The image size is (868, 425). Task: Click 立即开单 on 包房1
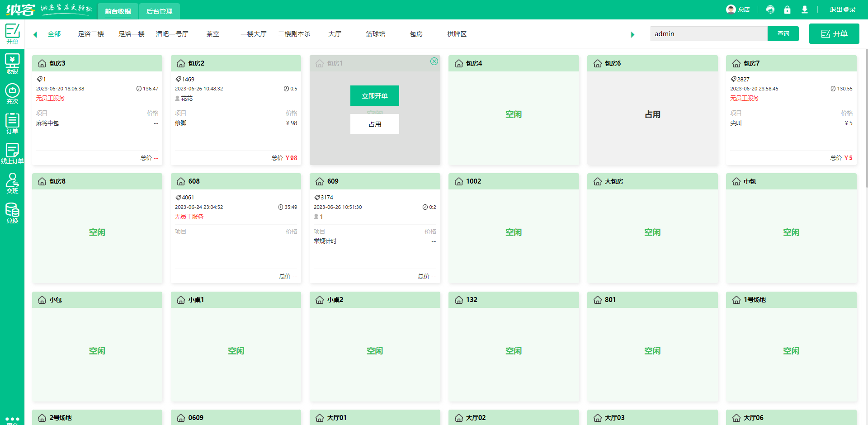374,95
